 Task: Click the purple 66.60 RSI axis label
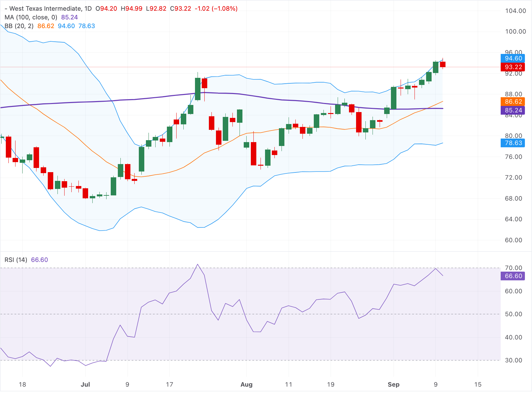[x=513, y=276]
